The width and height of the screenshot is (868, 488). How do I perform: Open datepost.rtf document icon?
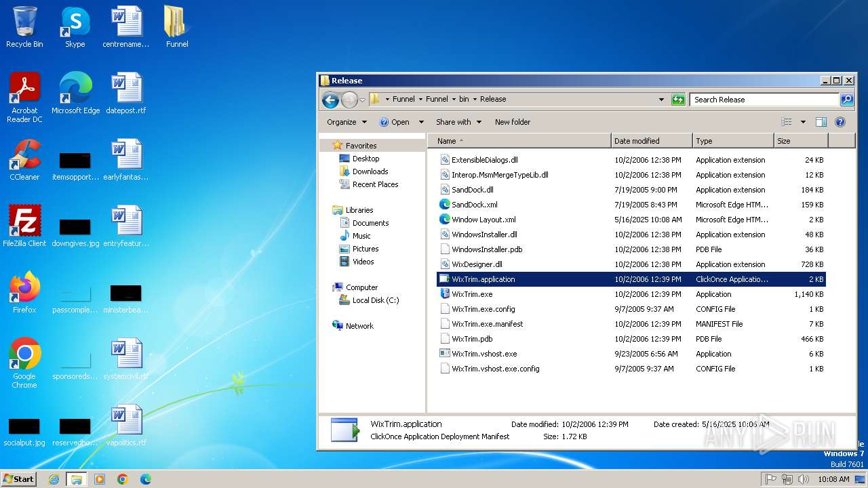coord(126,94)
